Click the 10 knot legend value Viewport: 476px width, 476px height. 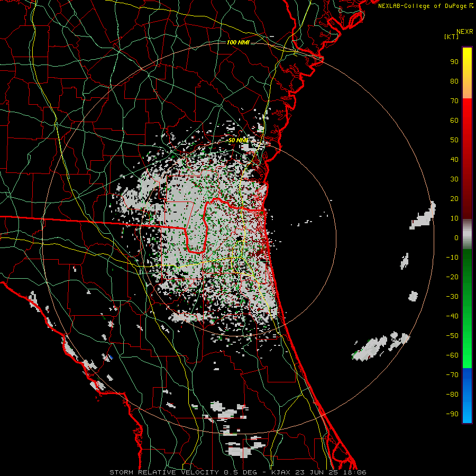(454, 218)
